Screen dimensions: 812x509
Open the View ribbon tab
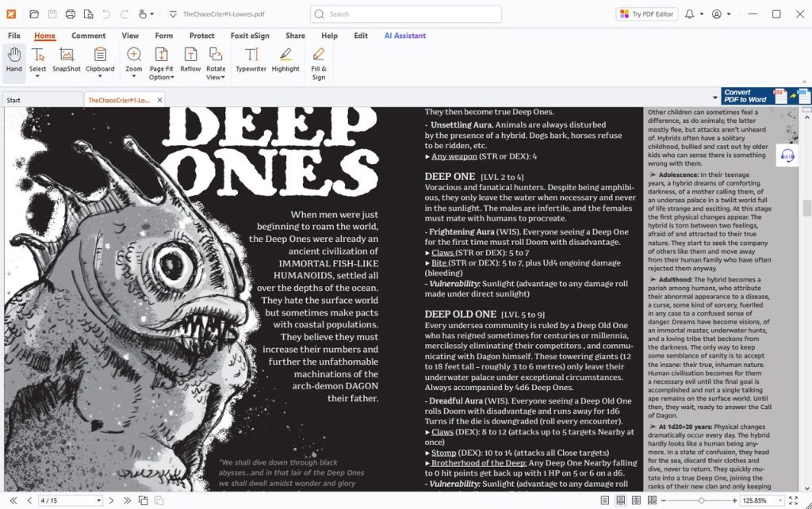click(130, 36)
